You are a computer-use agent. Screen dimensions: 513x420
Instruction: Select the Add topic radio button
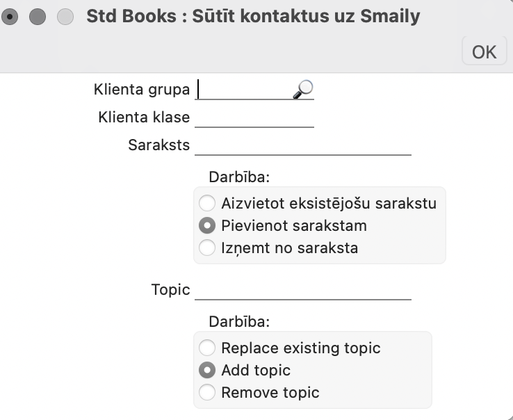tap(207, 370)
